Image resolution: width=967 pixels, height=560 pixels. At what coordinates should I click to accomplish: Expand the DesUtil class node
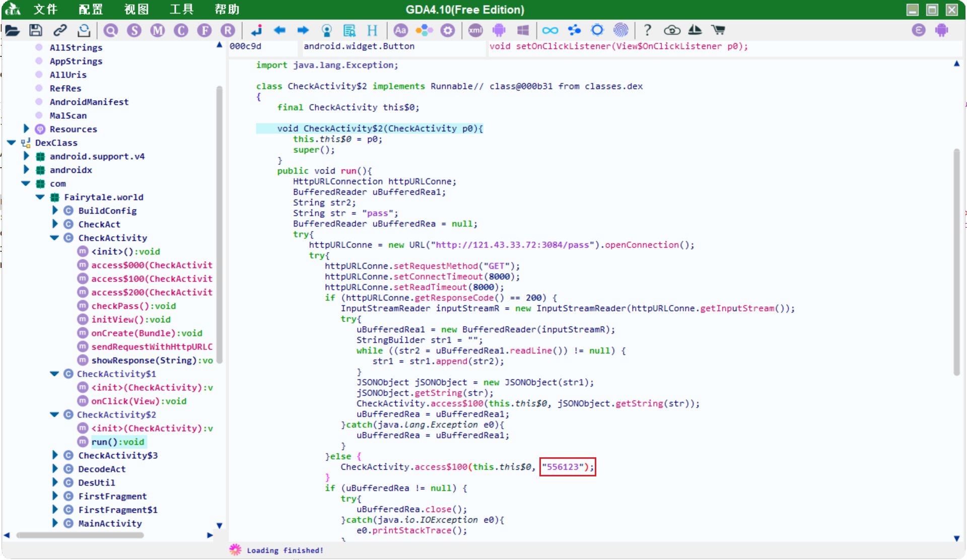(55, 482)
